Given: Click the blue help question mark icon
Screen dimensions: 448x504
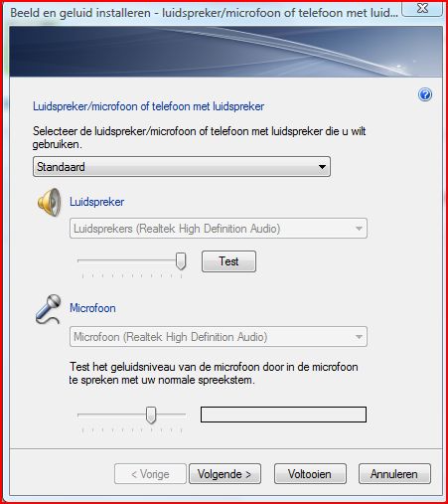Looking at the screenshot, I should [x=425, y=94].
